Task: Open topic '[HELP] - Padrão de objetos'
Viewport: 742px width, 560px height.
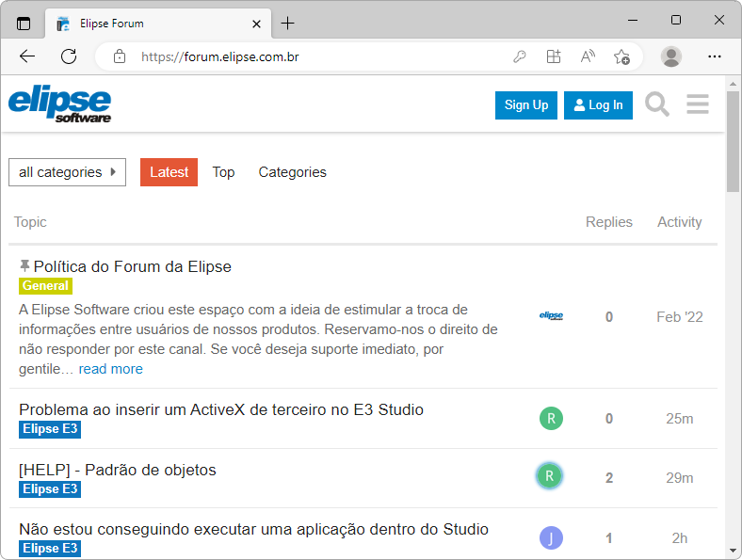Action: click(x=118, y=470)
